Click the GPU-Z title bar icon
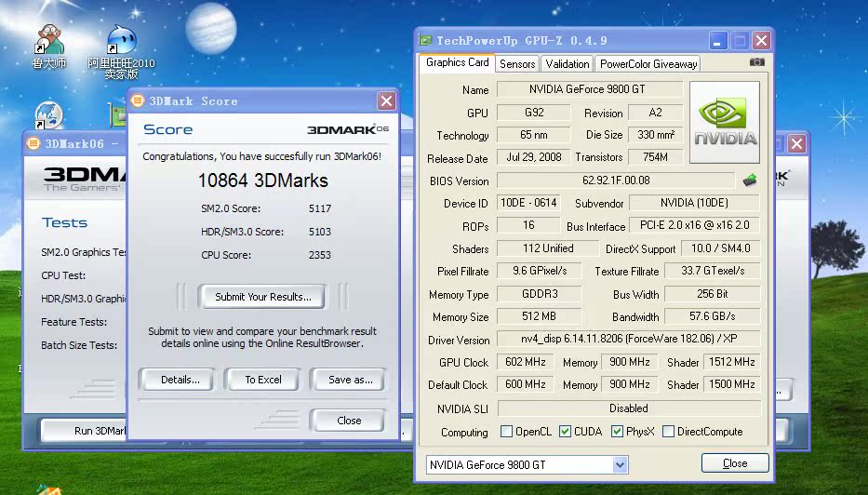This screenshot has width=868, height=495. 425,41
